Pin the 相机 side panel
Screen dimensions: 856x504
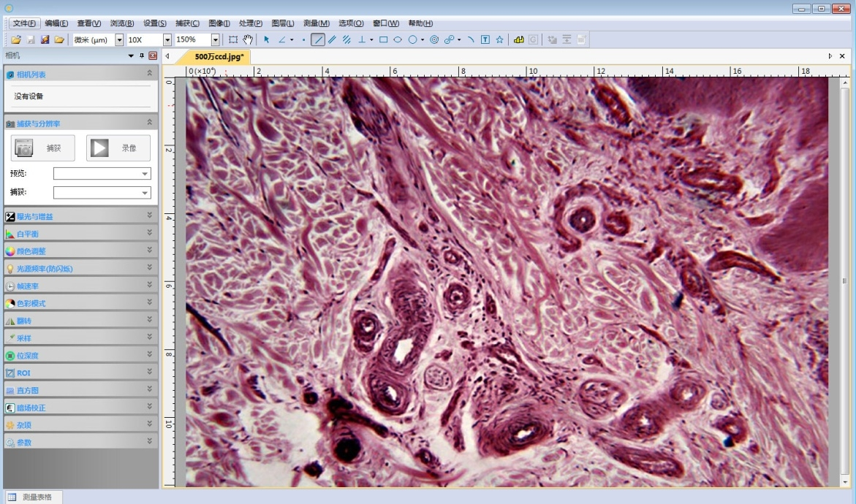click(x=141, y=56)
